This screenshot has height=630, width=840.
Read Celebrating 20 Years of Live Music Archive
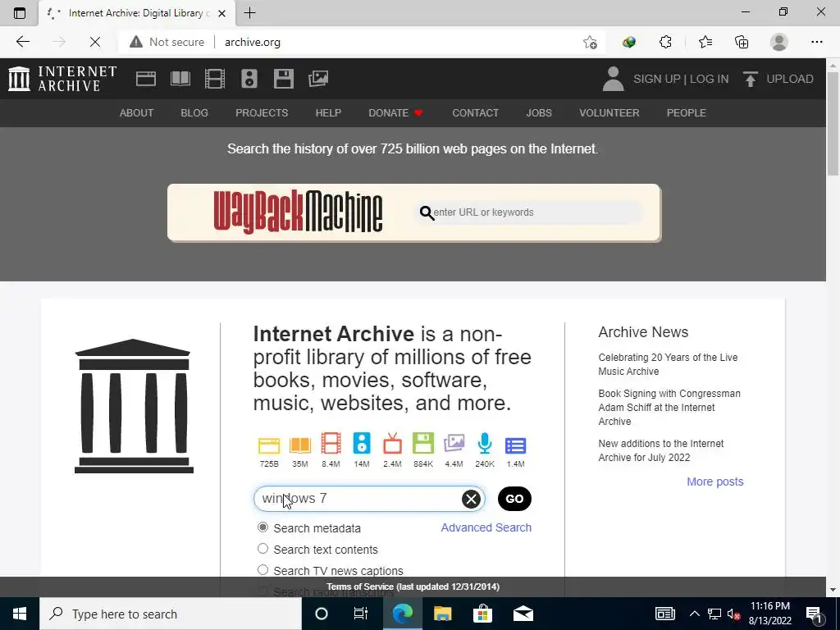point(668,364)
